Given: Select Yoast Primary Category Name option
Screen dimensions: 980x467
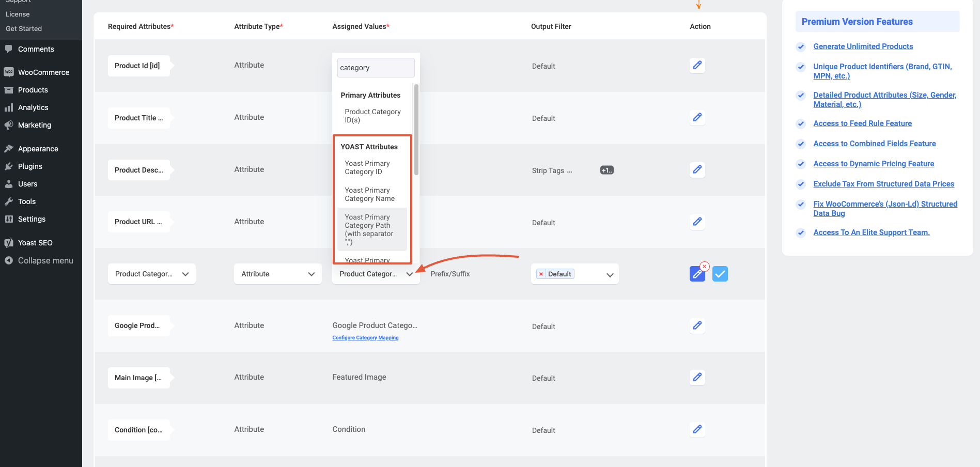Looking at the screenshot, I should click(x=372, y=194).
